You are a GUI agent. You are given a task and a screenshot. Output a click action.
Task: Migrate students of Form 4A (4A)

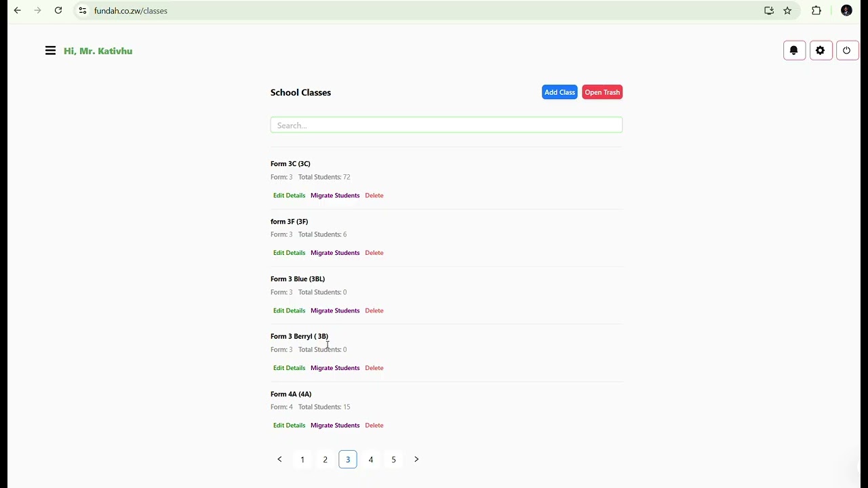point(335,426)
